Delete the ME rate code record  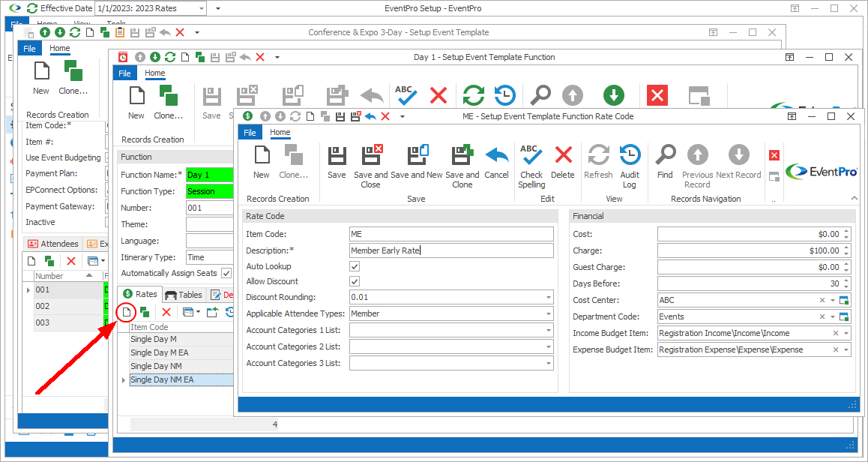point(563,162)
